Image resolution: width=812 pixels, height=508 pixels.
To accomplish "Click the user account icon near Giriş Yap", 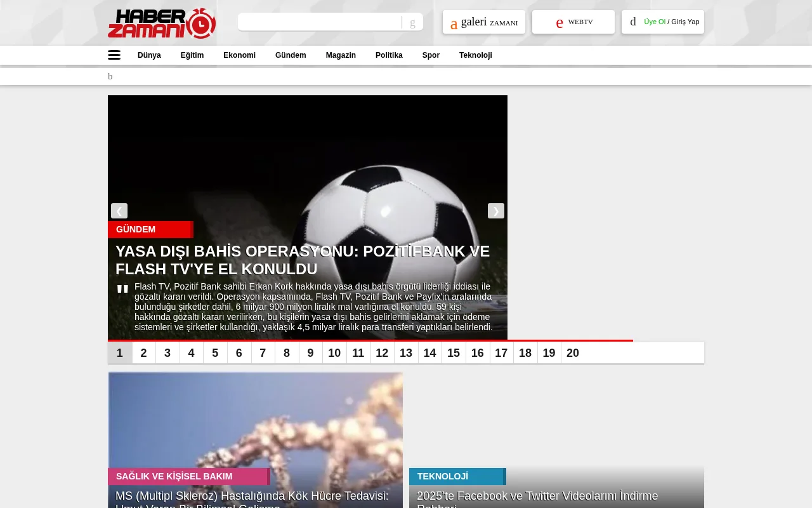I will (x=633, y=22).
